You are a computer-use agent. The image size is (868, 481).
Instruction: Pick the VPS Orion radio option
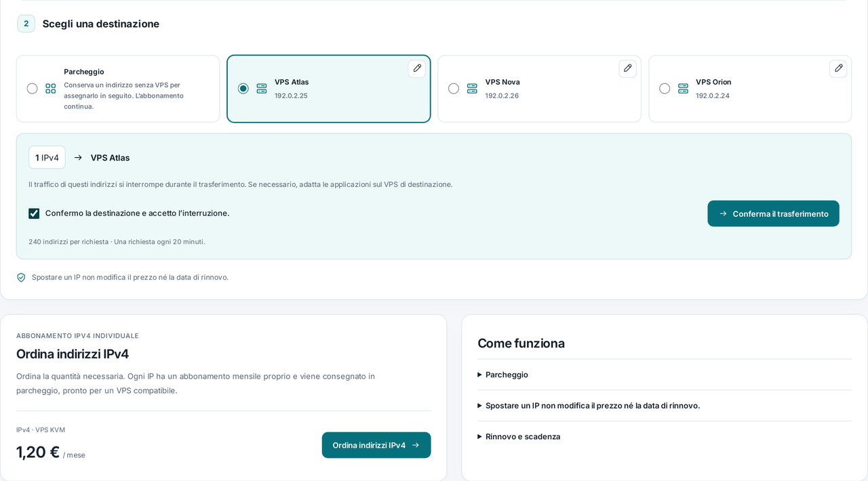(x=665, y=89)
